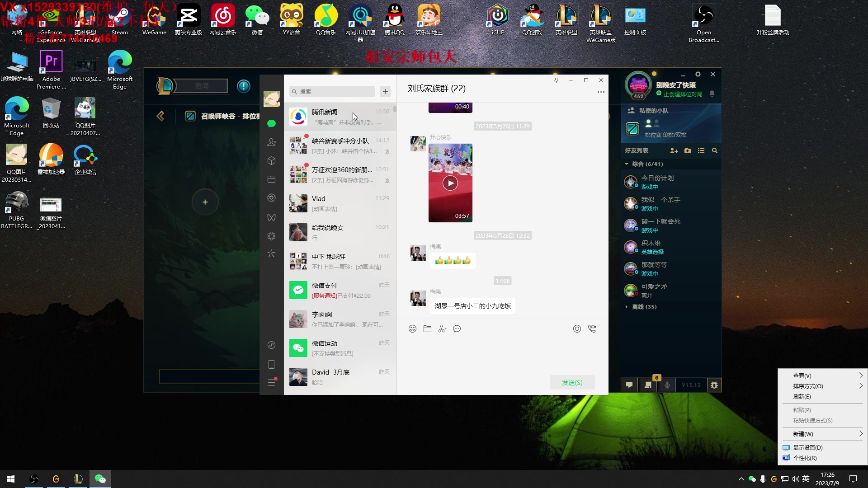Search friends in League friends list

tap(715, 151)
